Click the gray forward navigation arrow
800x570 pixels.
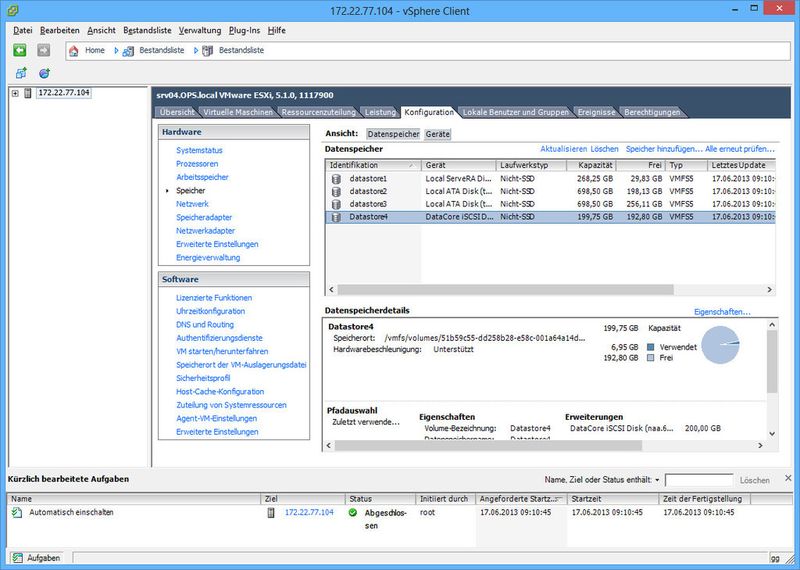tap(44, 50)
